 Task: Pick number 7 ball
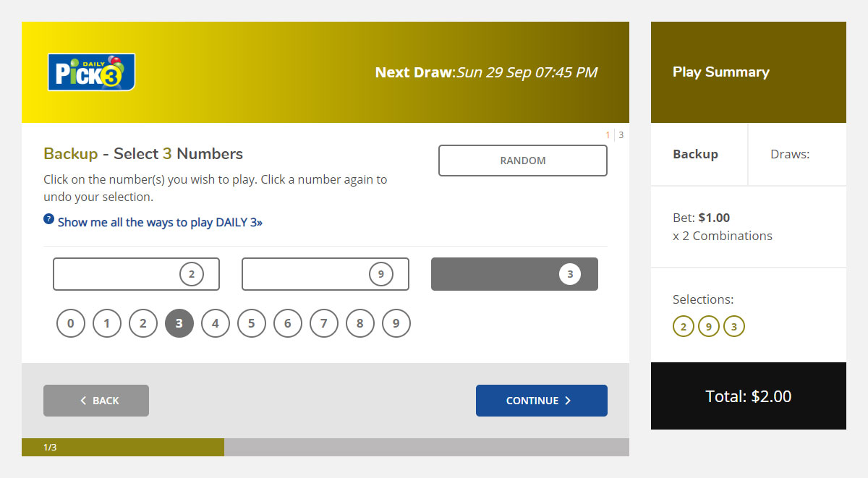click(x=324, y=324)
